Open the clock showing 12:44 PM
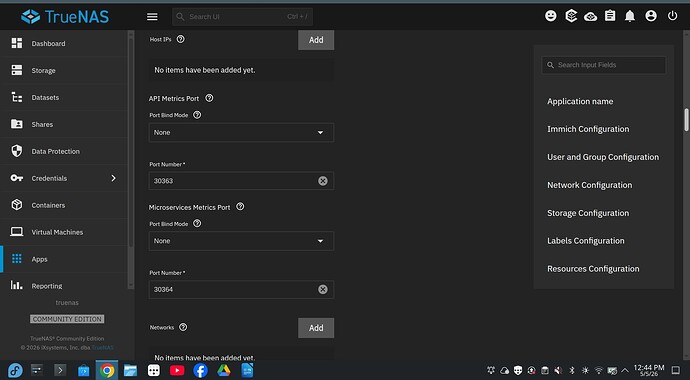Image resolution: width=690 pixels, height=380 pixels. [649, 370]
